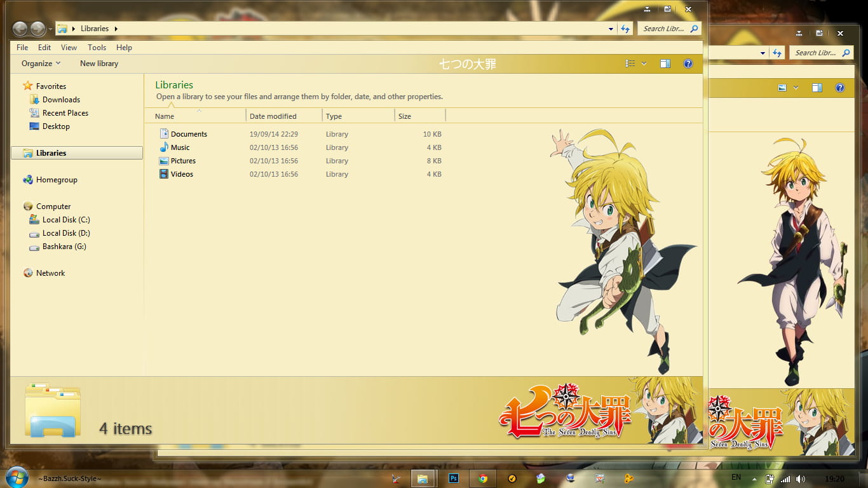
Task: Click the New library button
Action: click(99, 64)
